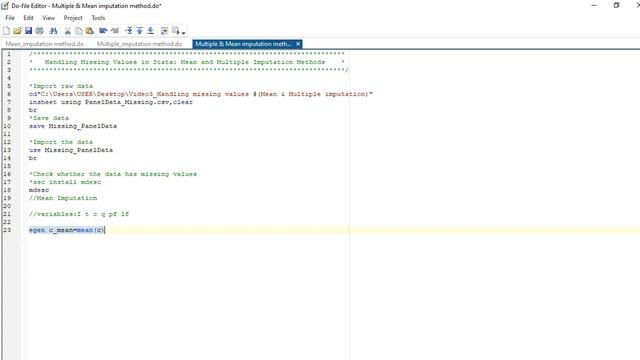Viewport: 640px width, 360px height.
Task: Place cursor in 'egen c_mean=mean(c)' line
Action: pos(67,230)
